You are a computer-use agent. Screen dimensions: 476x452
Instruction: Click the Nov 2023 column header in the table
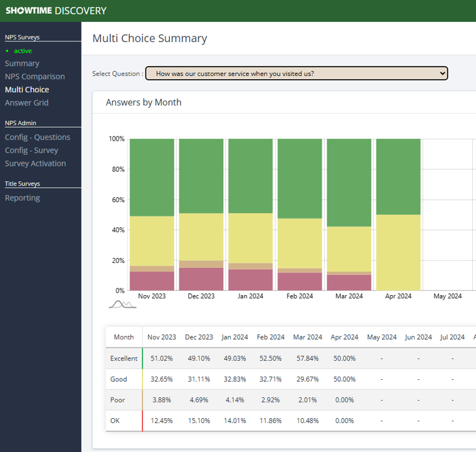point(162,337)
